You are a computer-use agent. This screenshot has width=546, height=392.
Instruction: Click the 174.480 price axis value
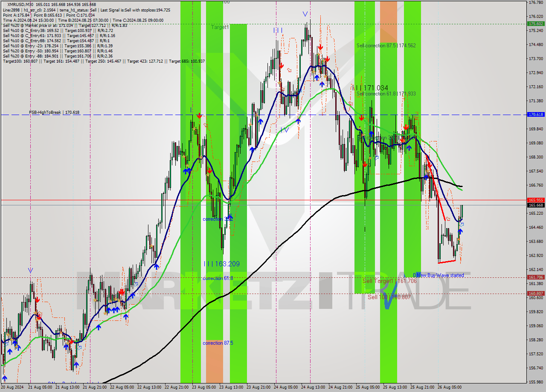(536, 45)
